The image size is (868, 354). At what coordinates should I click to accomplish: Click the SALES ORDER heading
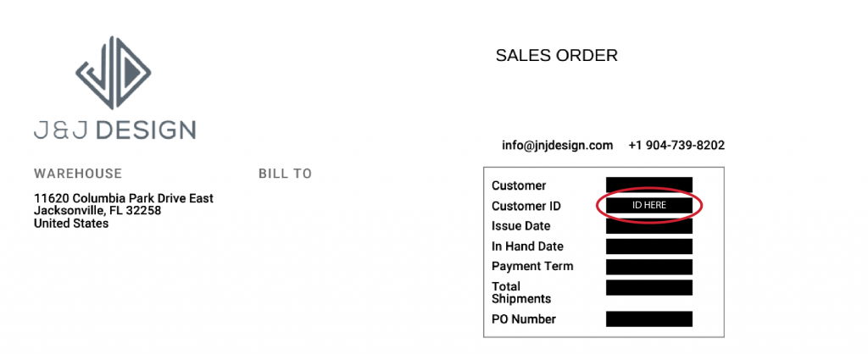click(556, 56)
